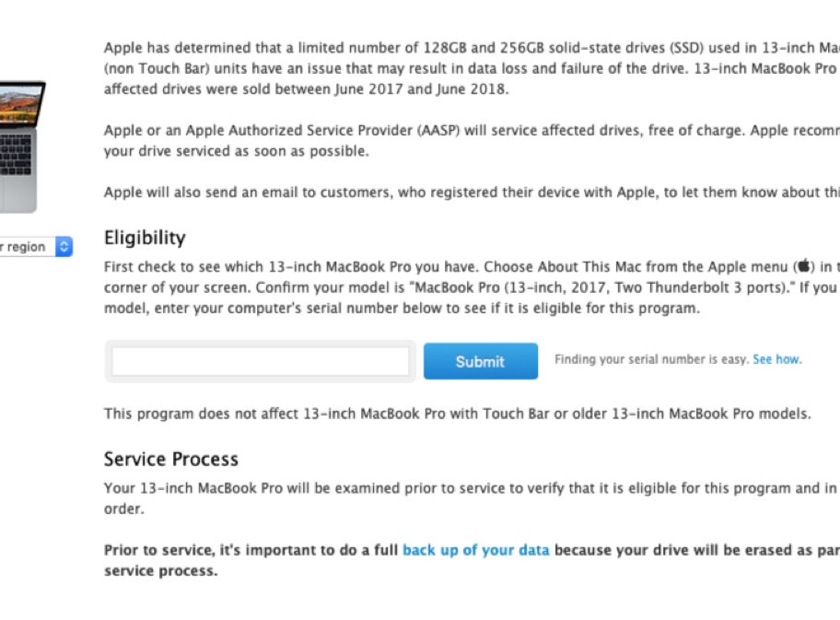
Task: Click the MacBook Pro product image
Action: pyautogui.click(x=22, y=147)
